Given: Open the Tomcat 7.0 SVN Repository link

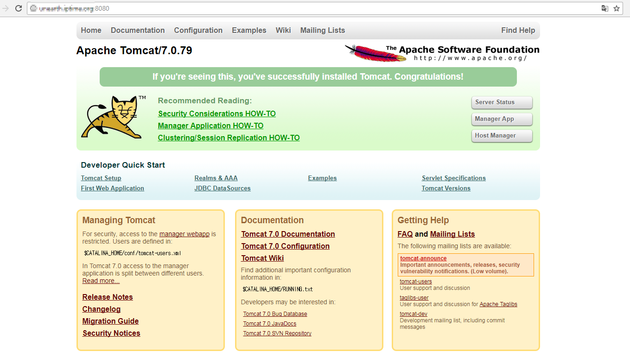Looking at the screenshot, I should (278, 333).
